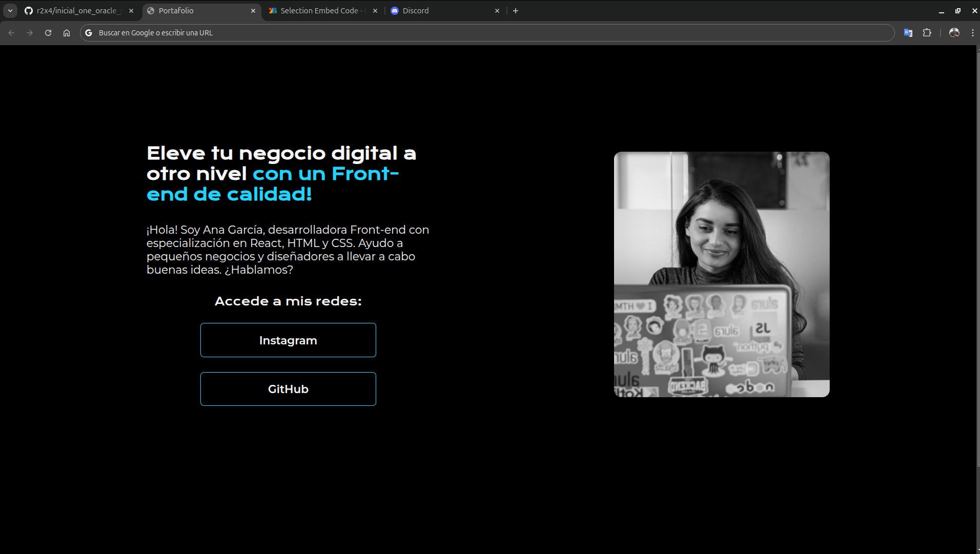Go back to the previous page

[11, 33]
